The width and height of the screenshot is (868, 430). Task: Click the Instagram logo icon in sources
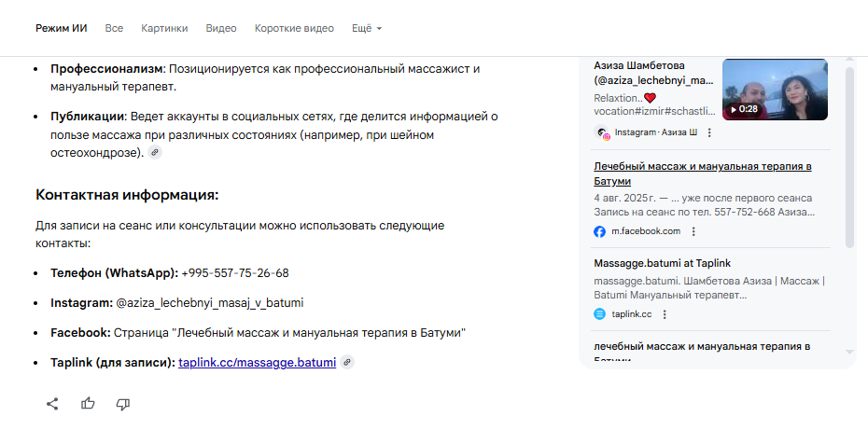pos(601,132)
